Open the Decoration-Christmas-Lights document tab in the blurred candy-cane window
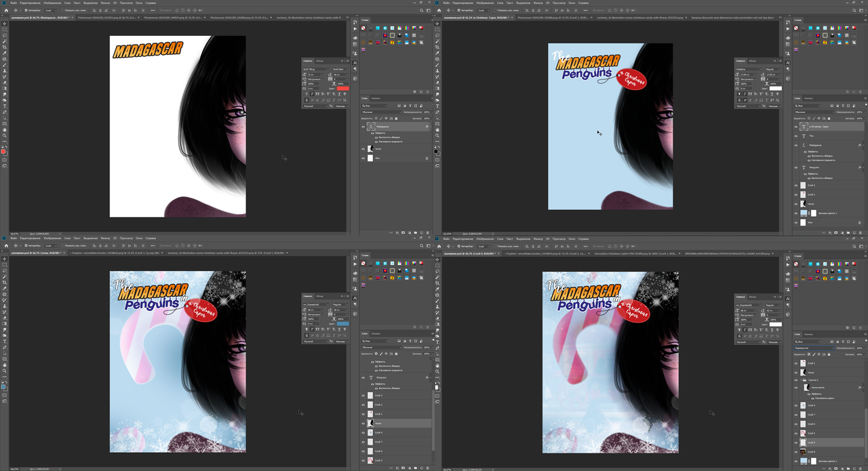 (x=635, y=253)
